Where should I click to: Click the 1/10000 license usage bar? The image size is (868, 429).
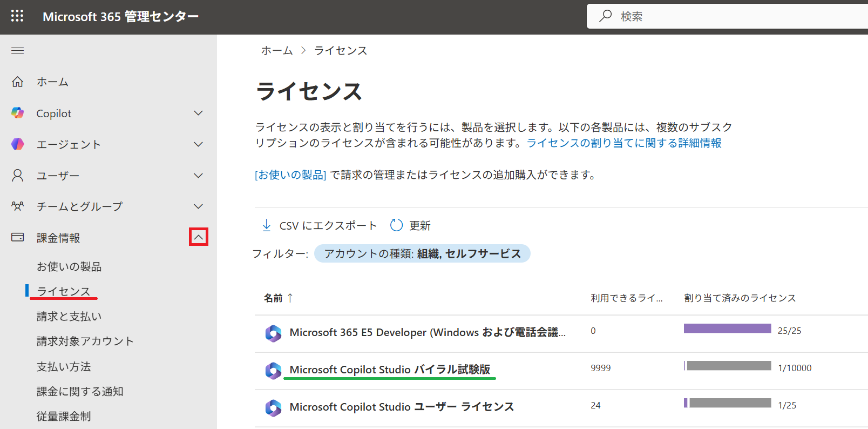[x=727, y=366]
